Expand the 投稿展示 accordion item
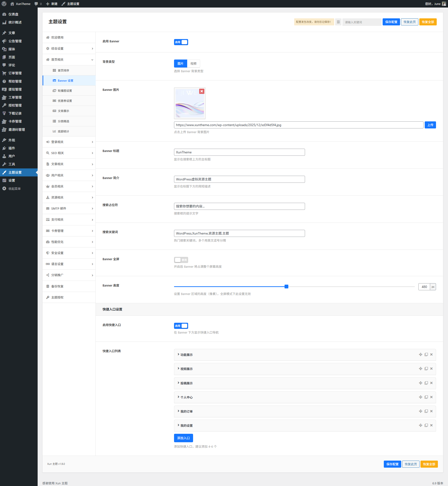 [x=186, y=383]
